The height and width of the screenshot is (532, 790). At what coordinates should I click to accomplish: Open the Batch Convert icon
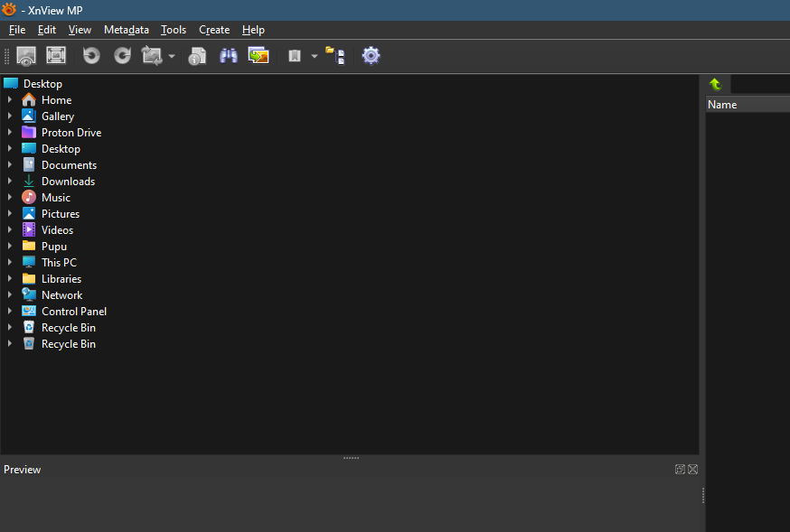tap(259, 55)
